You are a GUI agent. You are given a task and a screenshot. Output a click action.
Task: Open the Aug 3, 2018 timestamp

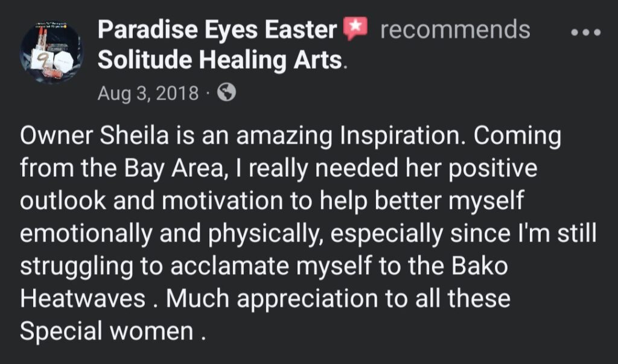coord(148,93)
